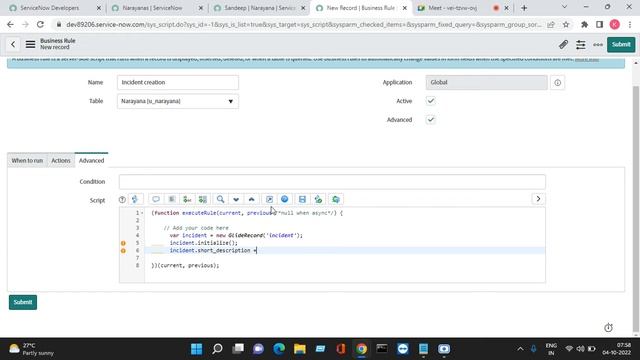Viewport: 640px width, 360px height.
Task: Open browser extensions puzzle icon
Action: [x=584, y=24]
